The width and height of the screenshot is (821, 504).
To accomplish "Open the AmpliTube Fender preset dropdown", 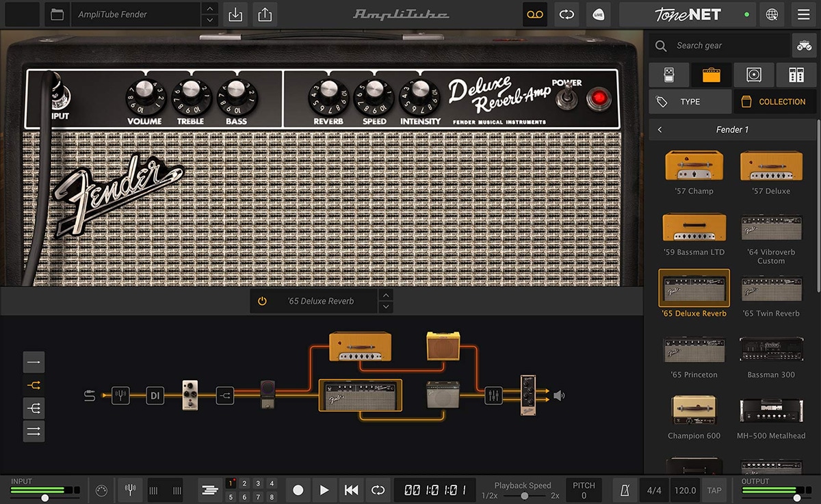I will pos(135,14).
